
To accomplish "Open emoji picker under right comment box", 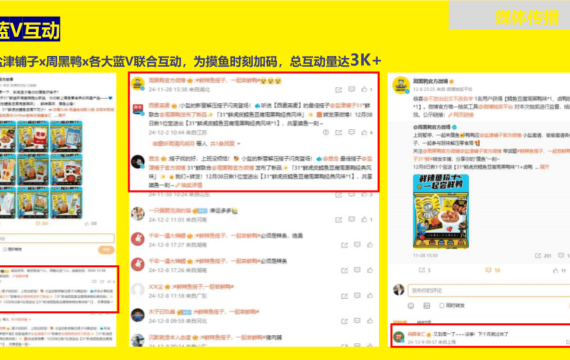I will click(411, 305).
